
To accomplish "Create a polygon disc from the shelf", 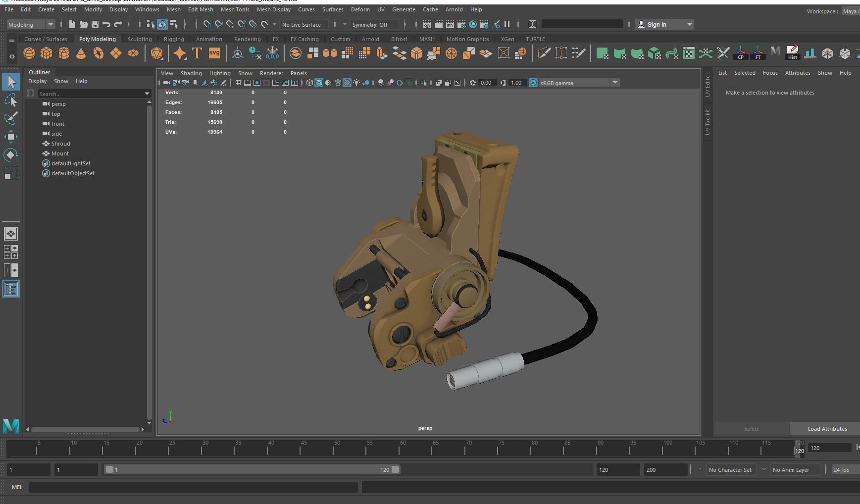I will (x=133, y=53).
